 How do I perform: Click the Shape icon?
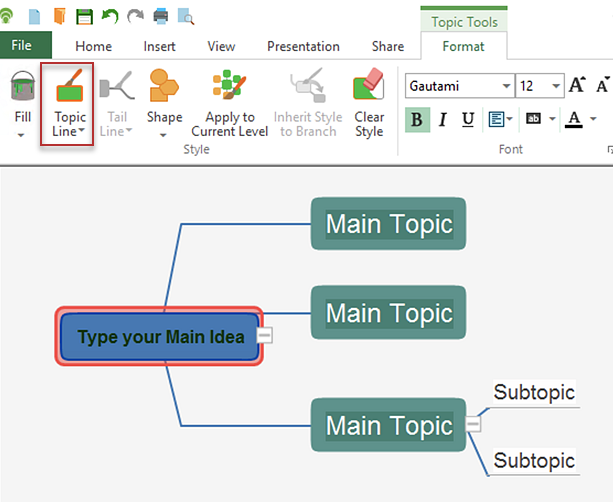[164, 85]
